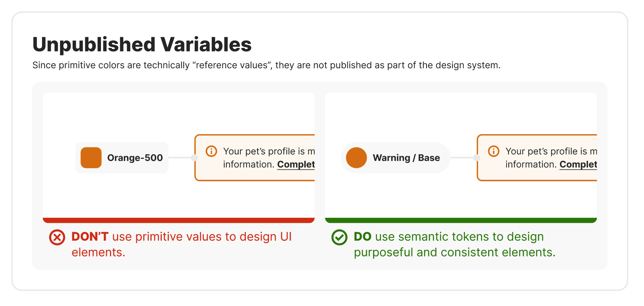Click the info icon in the DO example alert

tap(494, 151)
